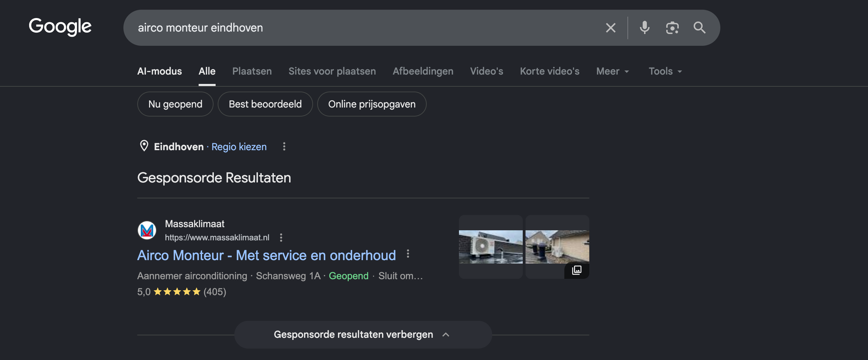Collapse with Gesponsorde resultaten verbergen button
This screenshot has height=360, width=868.
pyautogui.click(x=363, y=335)
